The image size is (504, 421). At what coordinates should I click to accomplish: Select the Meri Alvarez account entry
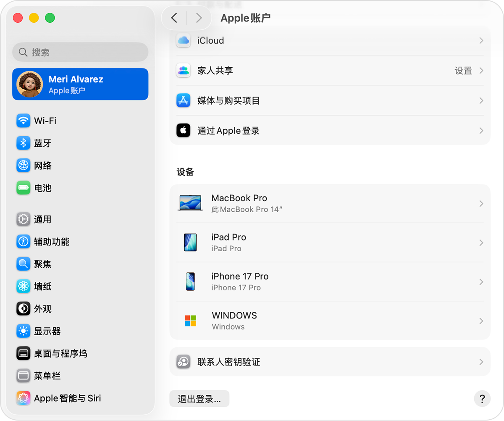80,84
